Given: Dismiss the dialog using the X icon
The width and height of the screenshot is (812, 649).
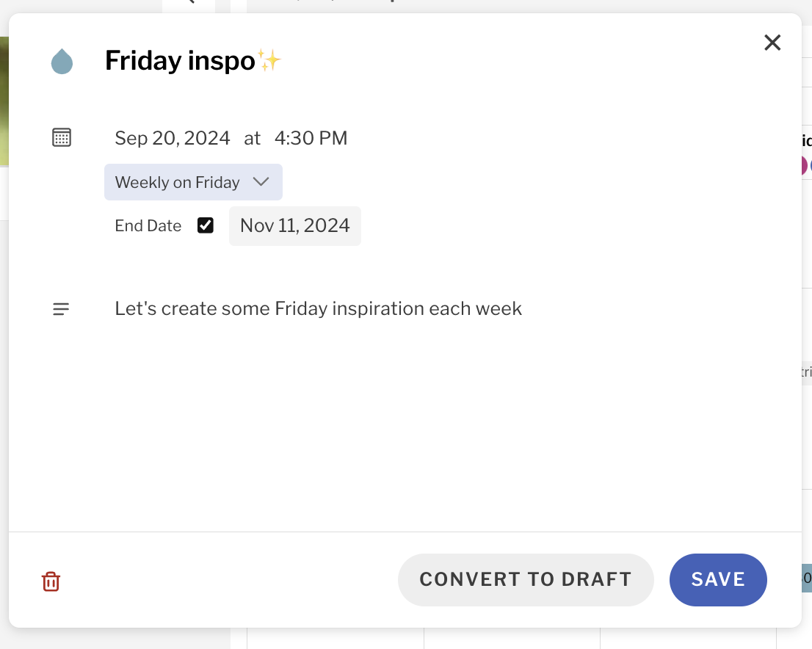Looking at the screenshot, I should coord(772,43).
